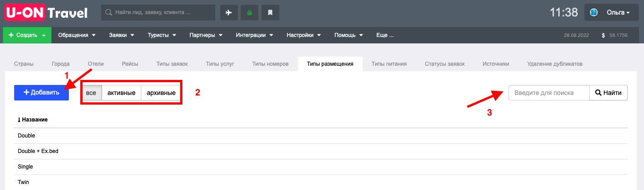Click the dollar currency rate icon
Viewport: 644px width, 190px height.
(x=603, y=35)
